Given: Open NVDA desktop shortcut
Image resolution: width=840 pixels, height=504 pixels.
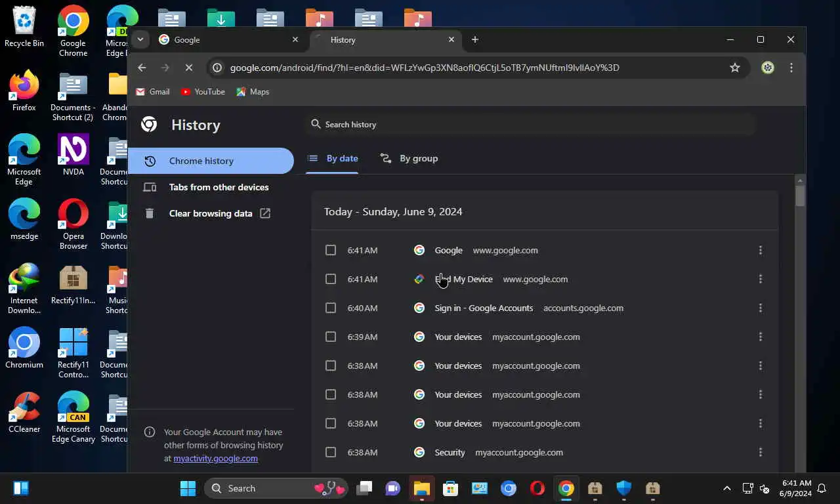Looking at the screenshot, I should (73, 155).
